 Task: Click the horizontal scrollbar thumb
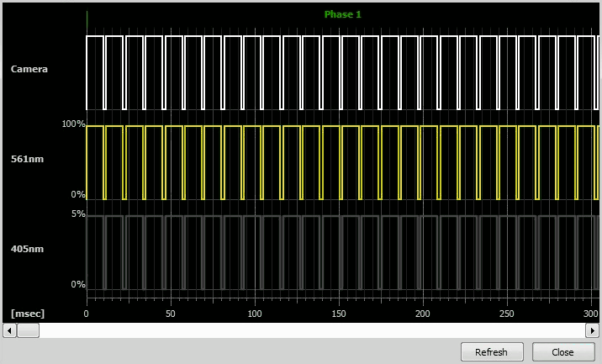29,330
